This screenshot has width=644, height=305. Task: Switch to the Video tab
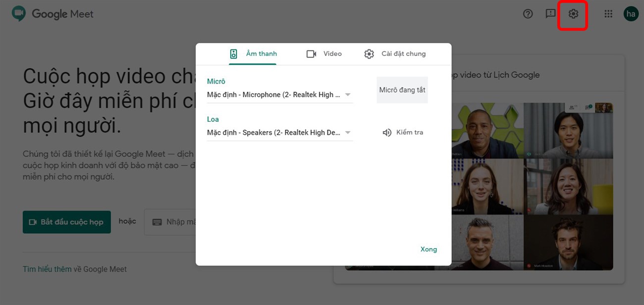pos(324,54)
